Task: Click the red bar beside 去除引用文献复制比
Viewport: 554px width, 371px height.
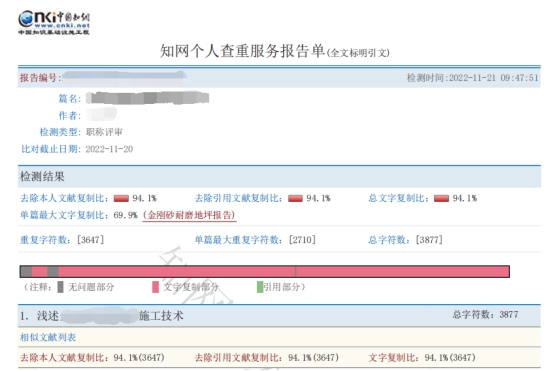Action: pyautogui.click(x=295, y=198)
